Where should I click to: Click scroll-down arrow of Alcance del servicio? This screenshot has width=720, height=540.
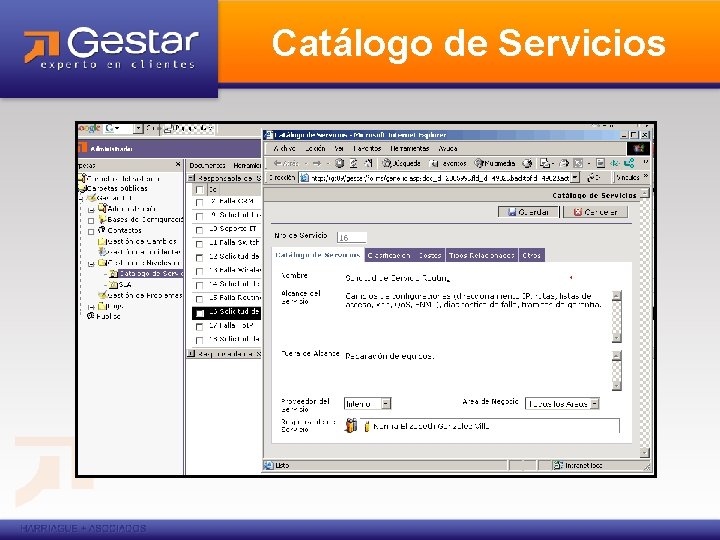pyautogui.click(x=617, y=338)
